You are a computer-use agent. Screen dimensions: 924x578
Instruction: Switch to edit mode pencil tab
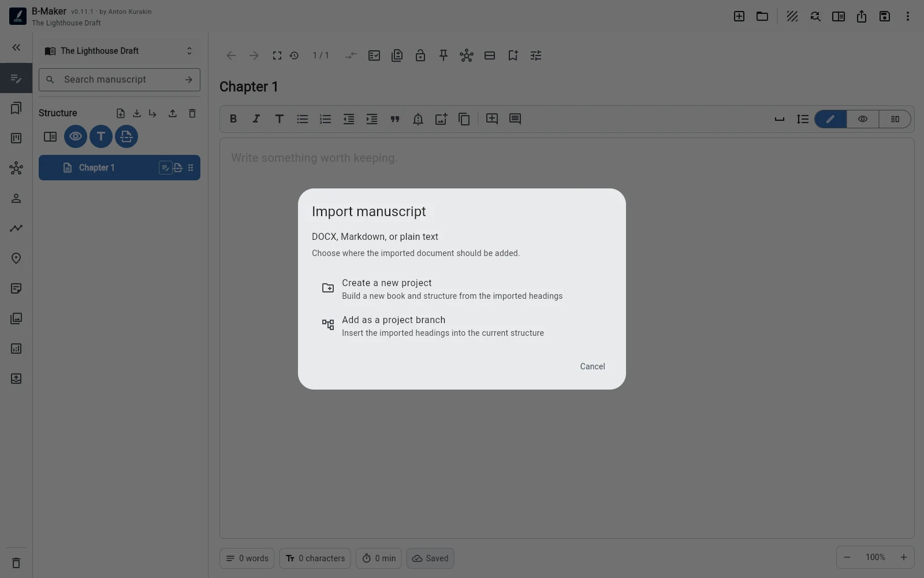click(x=830, y=119)
